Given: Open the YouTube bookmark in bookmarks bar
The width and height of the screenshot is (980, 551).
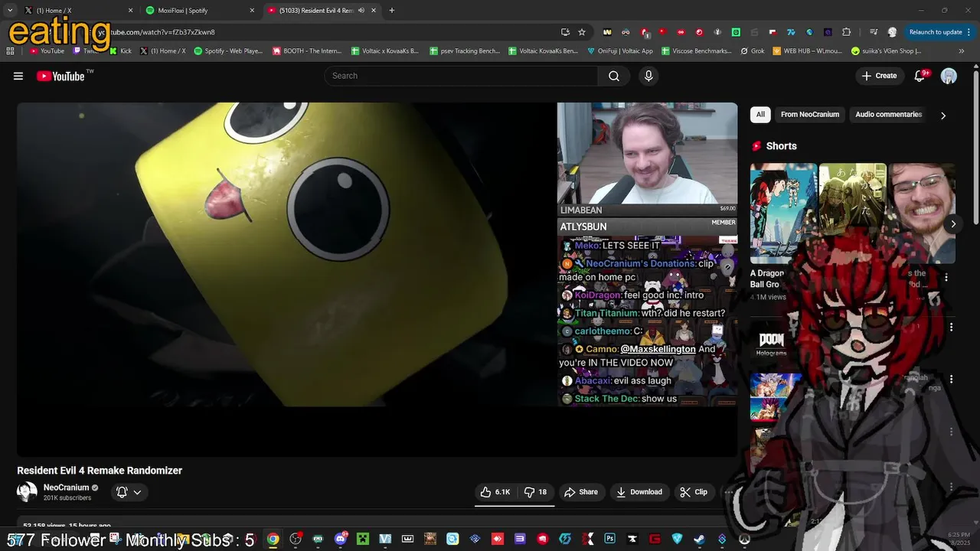Looking at the screenshot, I should [x=47, y=51].
